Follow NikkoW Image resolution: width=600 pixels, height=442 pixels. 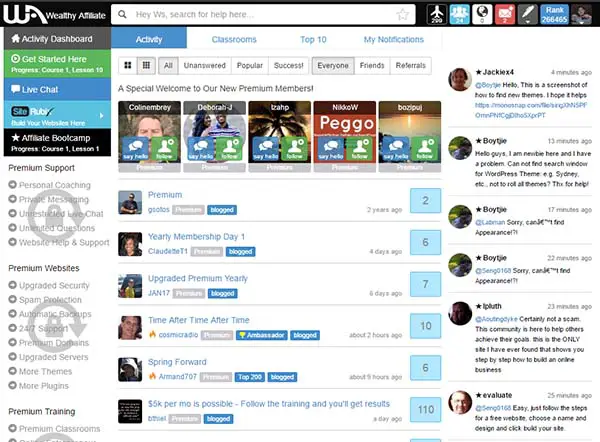pos(360,149)
